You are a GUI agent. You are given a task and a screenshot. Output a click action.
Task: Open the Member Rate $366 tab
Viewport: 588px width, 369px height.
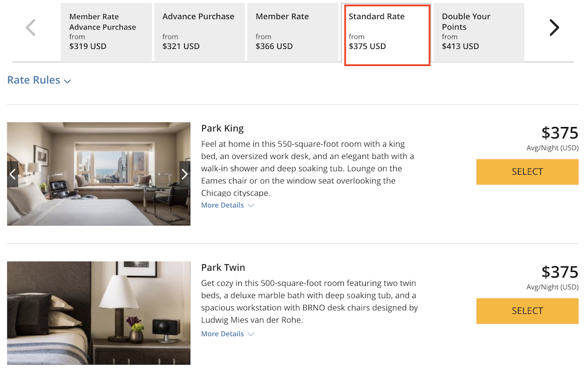[x=292, y=32]
